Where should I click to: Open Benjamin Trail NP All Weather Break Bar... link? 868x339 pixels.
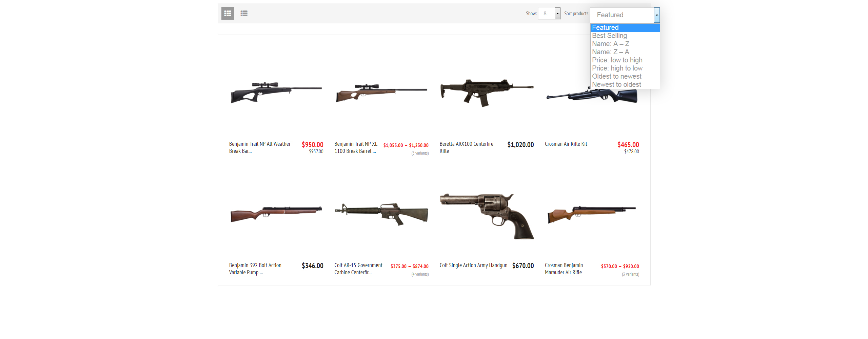point(260,147)
